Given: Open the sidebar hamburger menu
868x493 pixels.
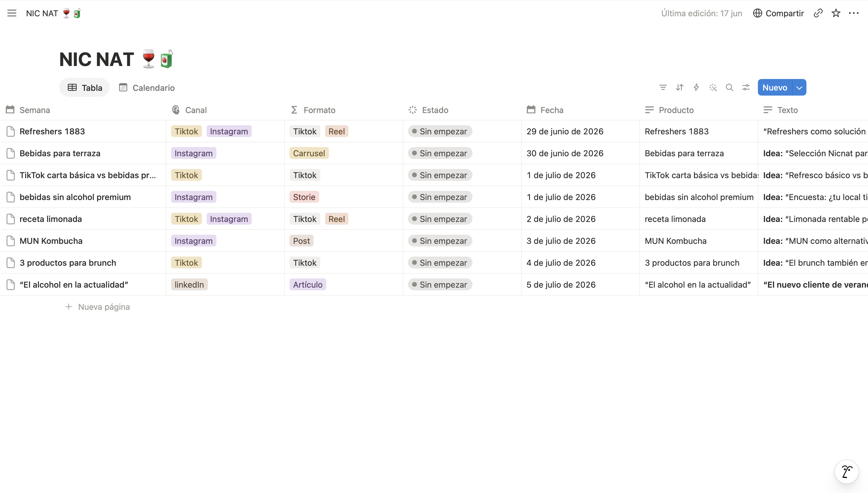Looking at the screenshot, I should pyautogui.click(x=12, y=13).
